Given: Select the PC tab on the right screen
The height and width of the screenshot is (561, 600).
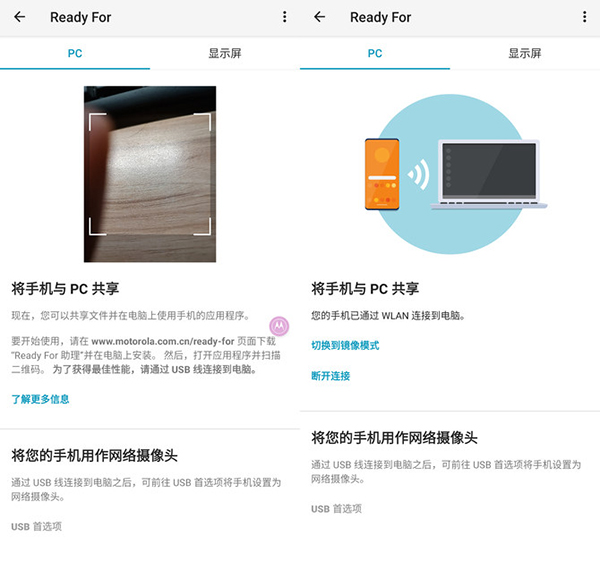Looking at the screenshot, I should pos(375,53).
